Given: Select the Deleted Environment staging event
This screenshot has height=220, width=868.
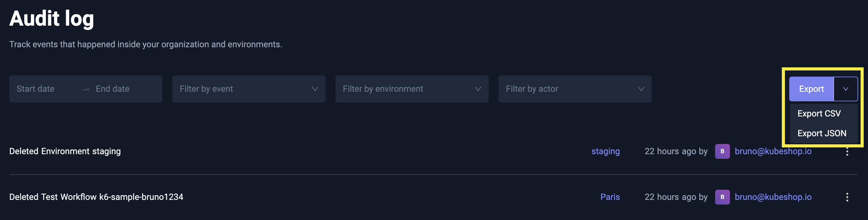Looking at the screenshot, I should [65, 151].
